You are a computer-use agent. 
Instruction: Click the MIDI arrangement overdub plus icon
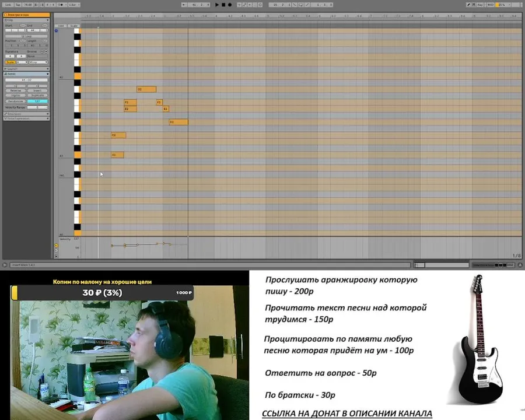(239, 5)
